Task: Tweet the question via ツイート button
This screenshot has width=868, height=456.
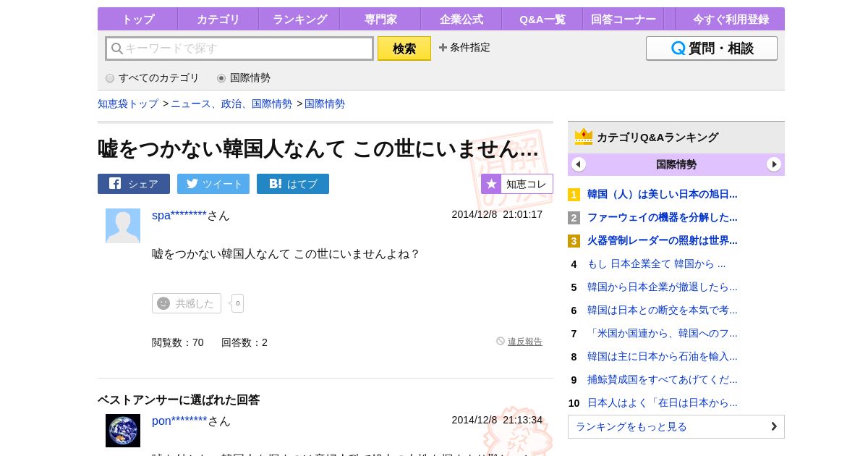Action: coord(213,184)
